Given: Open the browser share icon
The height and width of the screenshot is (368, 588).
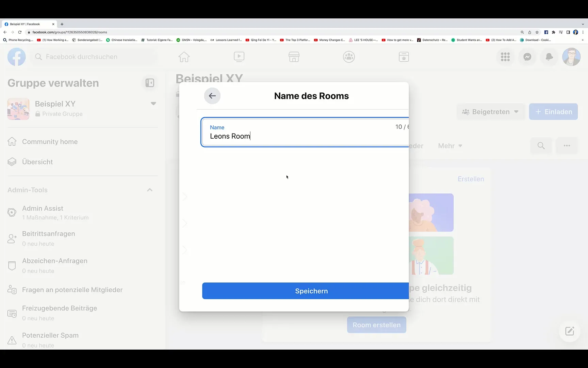Looking at the screenshot, I should click(529, 32).
